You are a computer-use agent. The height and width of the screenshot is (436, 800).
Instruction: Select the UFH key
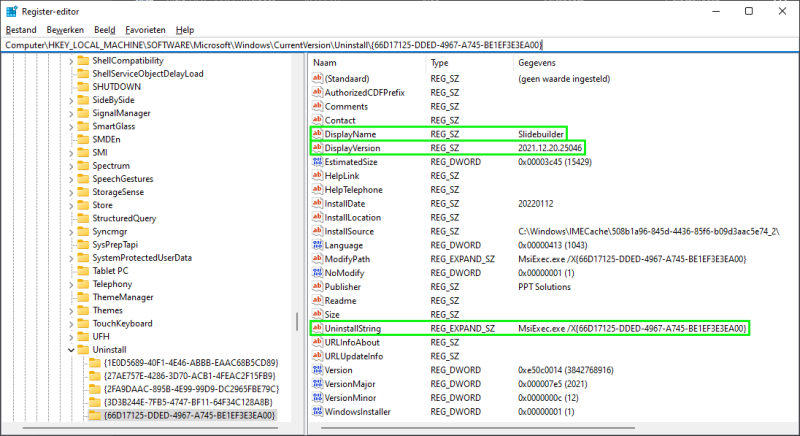point(101,337)
